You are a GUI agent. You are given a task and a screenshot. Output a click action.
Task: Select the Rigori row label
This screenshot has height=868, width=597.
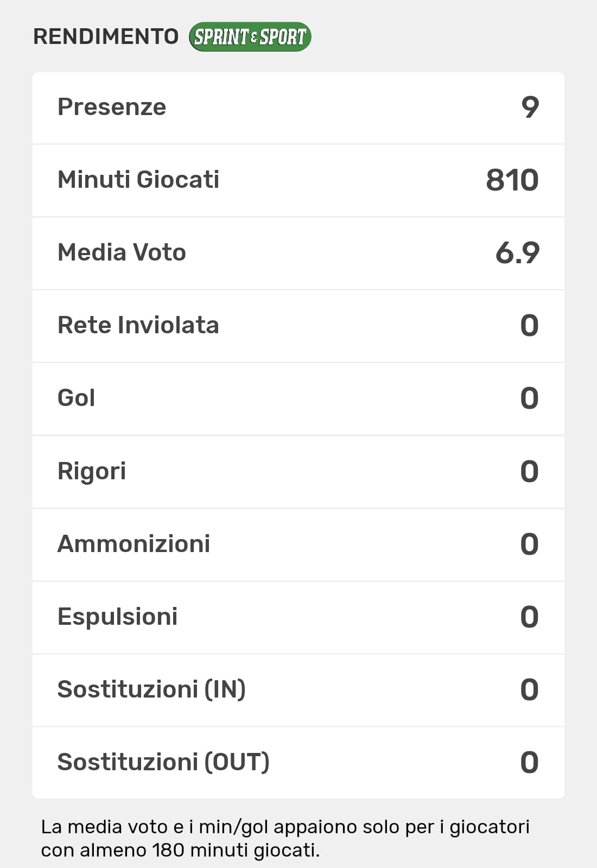pyautogui.click(x=92, y=471)
